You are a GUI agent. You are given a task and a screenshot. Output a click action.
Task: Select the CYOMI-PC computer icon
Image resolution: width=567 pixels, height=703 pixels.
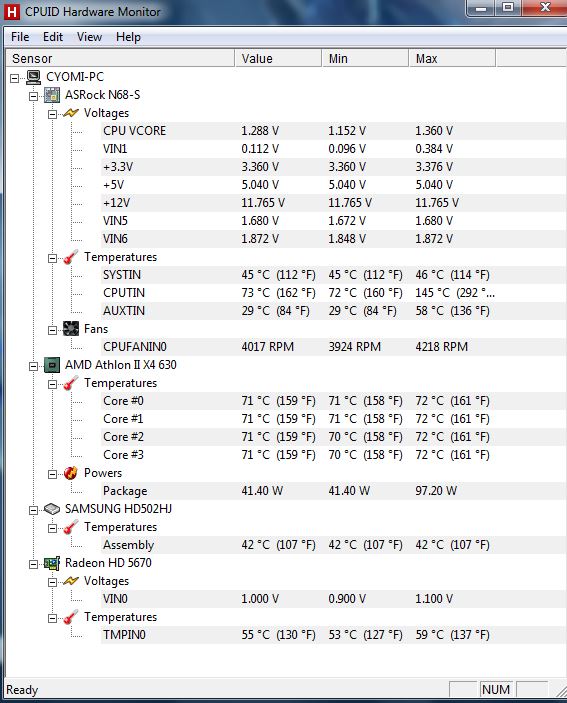coord(33,77)
